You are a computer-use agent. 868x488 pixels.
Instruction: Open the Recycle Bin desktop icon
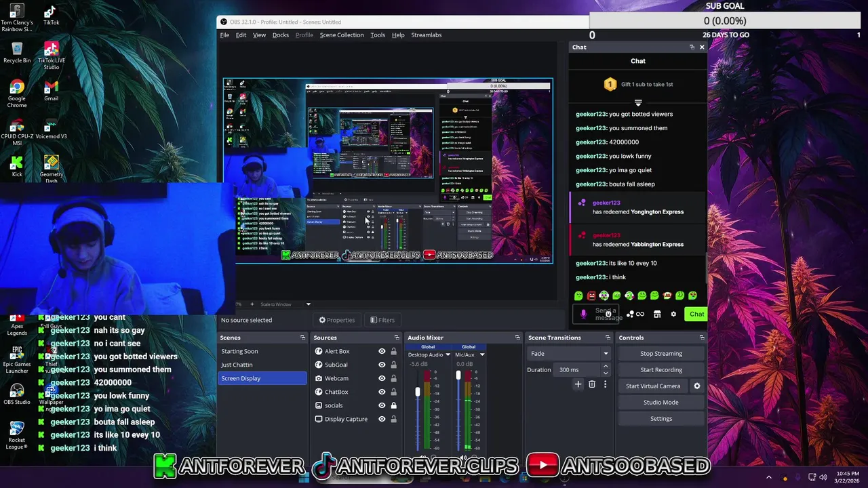coord(17,52)
